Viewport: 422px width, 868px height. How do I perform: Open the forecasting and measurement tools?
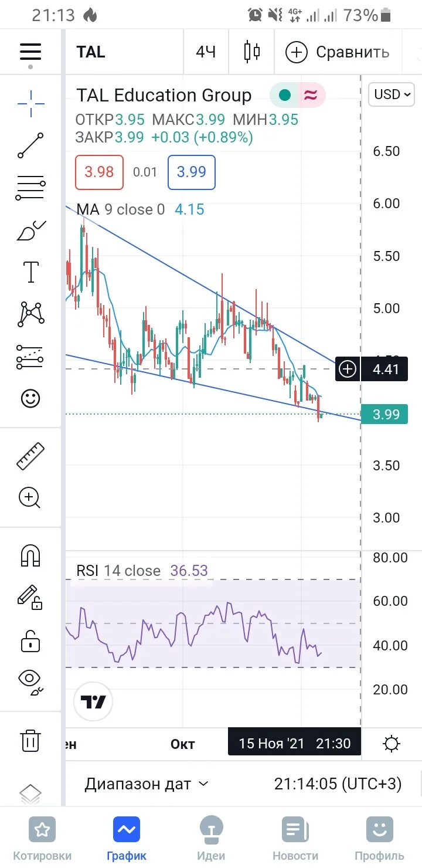click(x=30, y=357)
